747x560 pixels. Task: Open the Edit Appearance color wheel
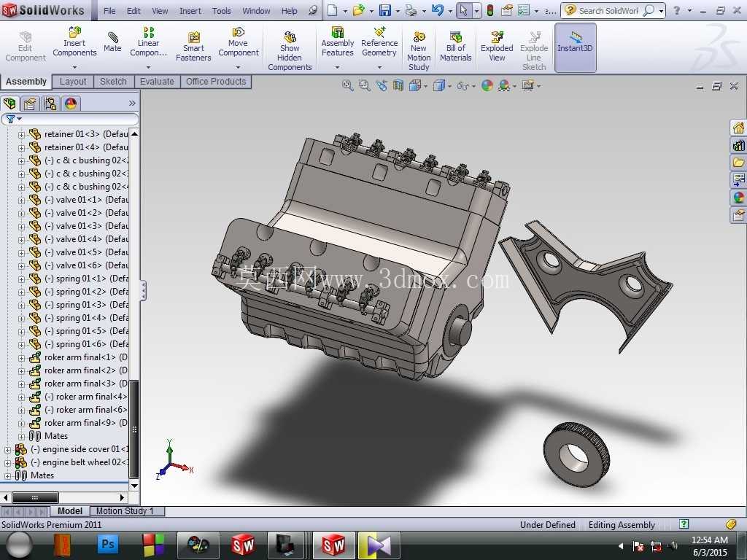[x=487, y=86]
